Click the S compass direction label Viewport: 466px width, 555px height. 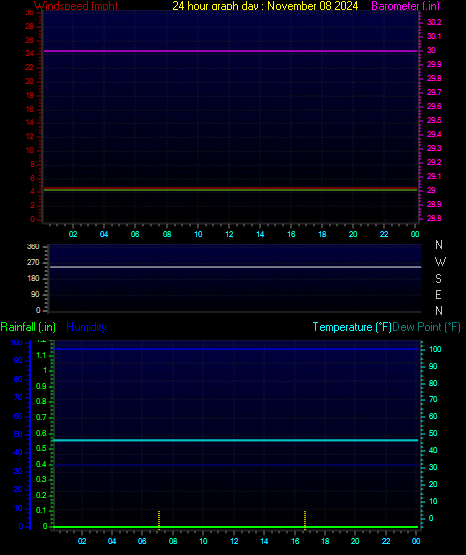(x=438, y=279)
